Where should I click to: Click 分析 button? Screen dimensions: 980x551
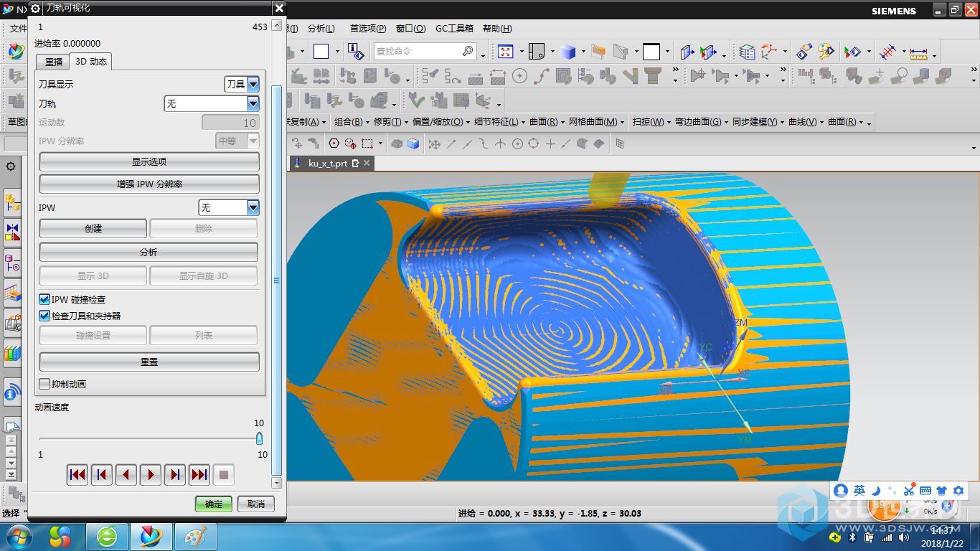(x=149, y=252)
